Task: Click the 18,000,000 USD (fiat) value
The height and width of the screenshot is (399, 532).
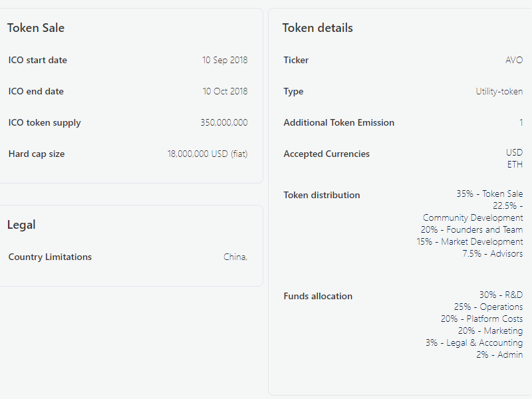Action: tap(207, 154)
